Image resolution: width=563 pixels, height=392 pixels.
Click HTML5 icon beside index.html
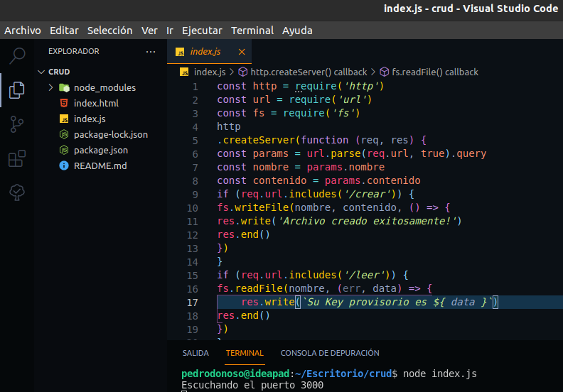(64, 103)
